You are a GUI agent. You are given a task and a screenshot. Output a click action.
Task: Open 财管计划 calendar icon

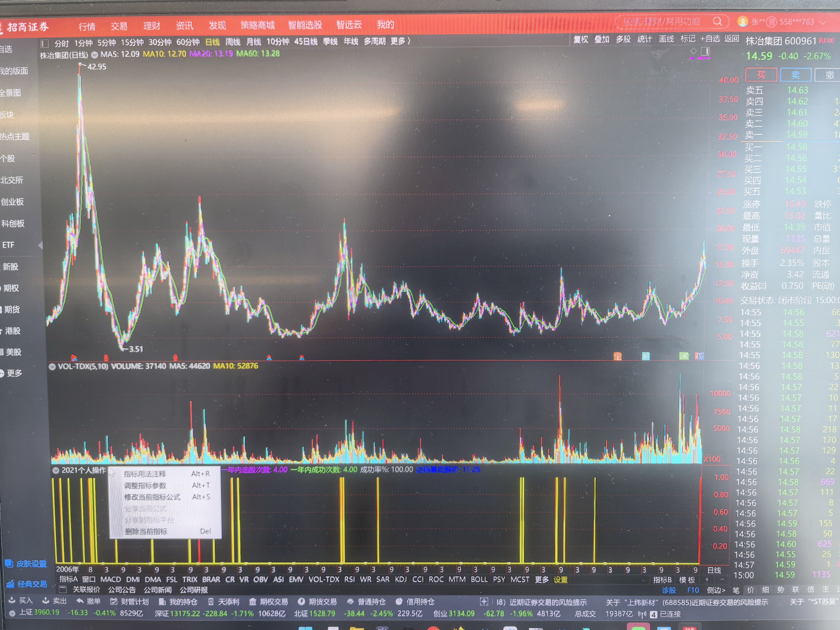(114, 601)
